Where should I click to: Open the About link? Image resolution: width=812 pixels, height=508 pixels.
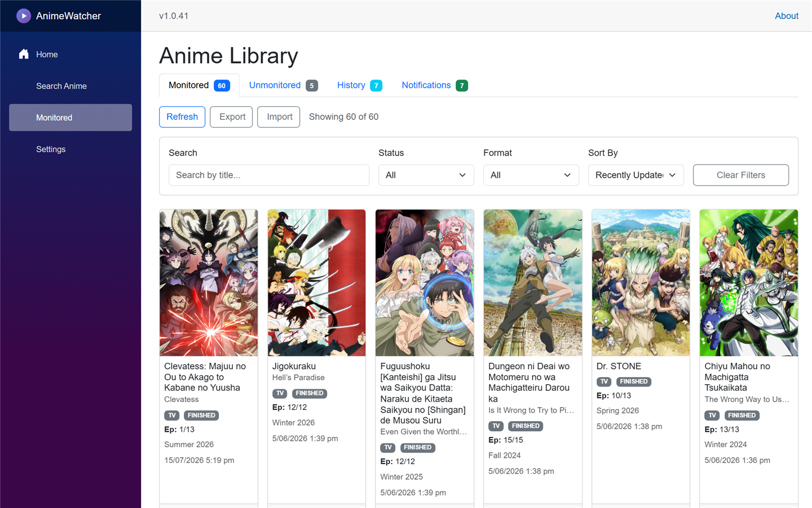[x=787, y=16]
